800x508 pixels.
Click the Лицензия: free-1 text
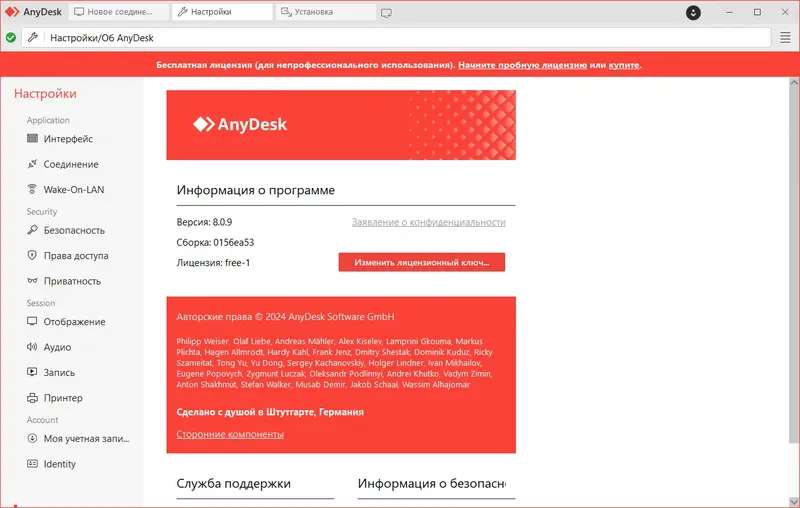[x=213, y=263]
